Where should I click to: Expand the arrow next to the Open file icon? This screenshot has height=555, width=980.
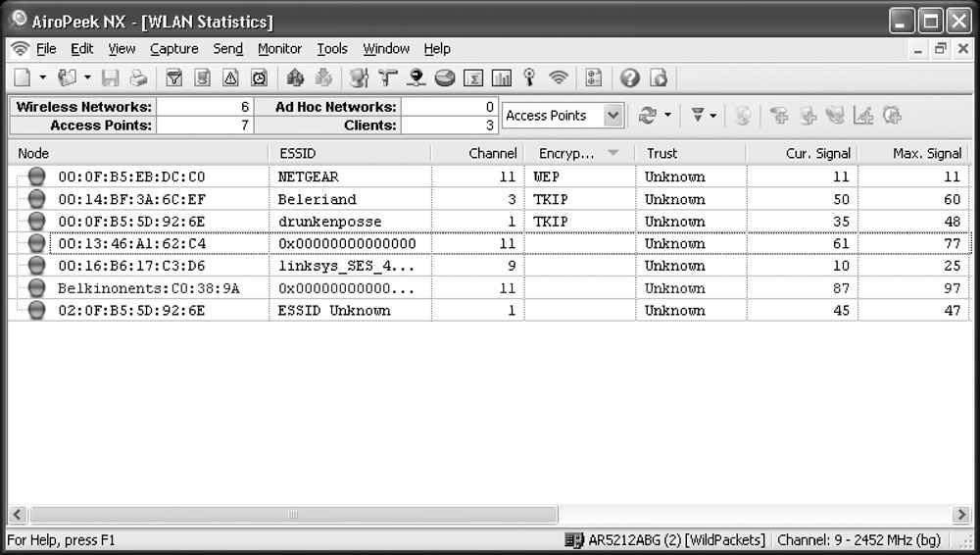(x=87, y=78)
